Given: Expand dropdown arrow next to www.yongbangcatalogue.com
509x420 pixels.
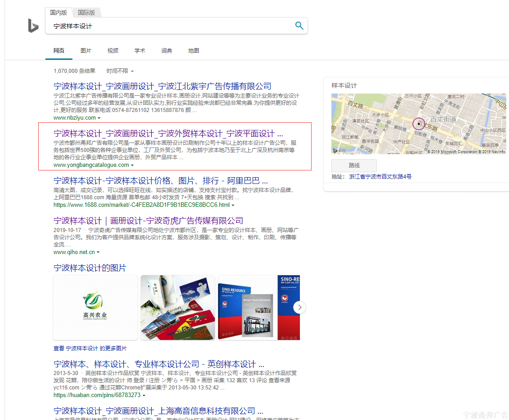Looking at the screenshot, I should [132, 165].
